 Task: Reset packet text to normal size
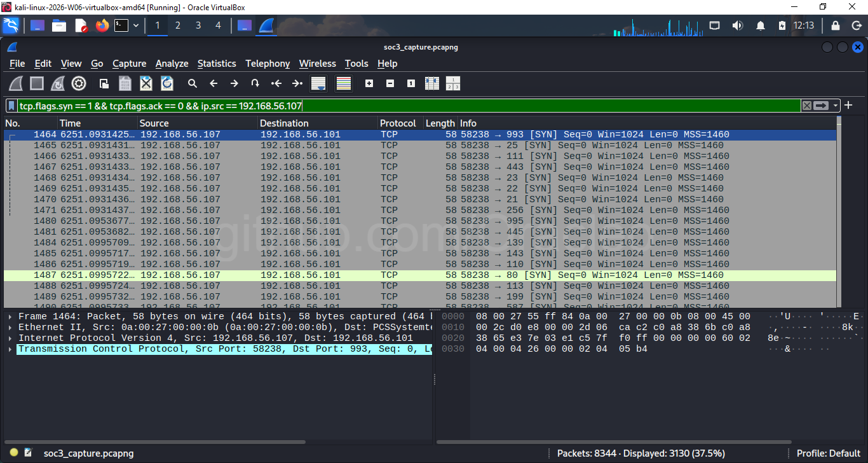[x=410, y=83]
